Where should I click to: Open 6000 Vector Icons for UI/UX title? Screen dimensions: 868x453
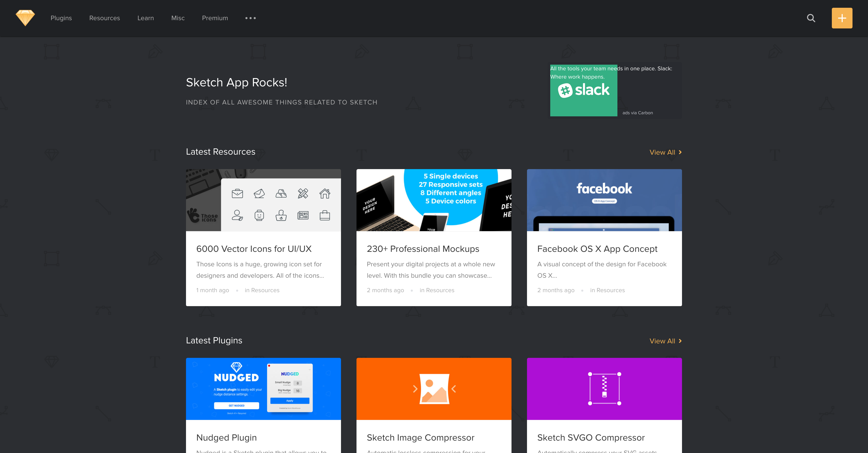(x=254, y=249)
